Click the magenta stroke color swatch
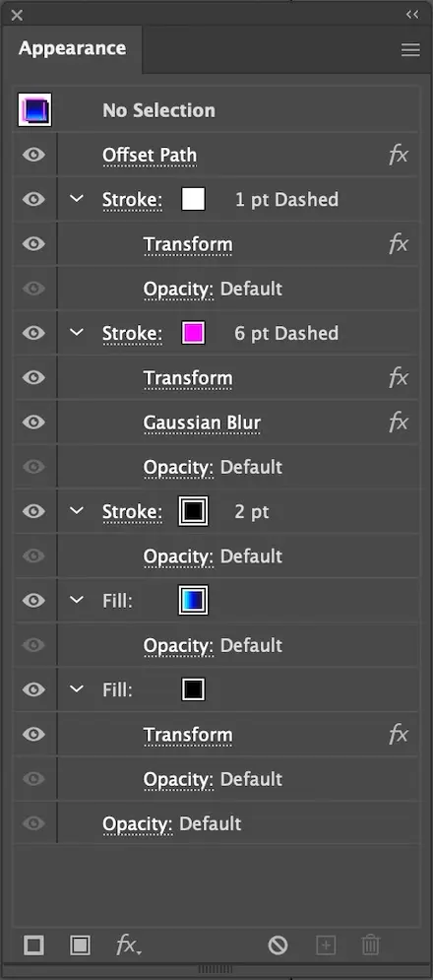This screenshot has width=433, height=980. click(x=193, y=333)
